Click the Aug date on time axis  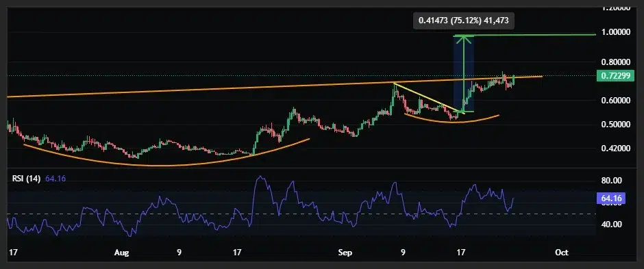coord(121,253)
